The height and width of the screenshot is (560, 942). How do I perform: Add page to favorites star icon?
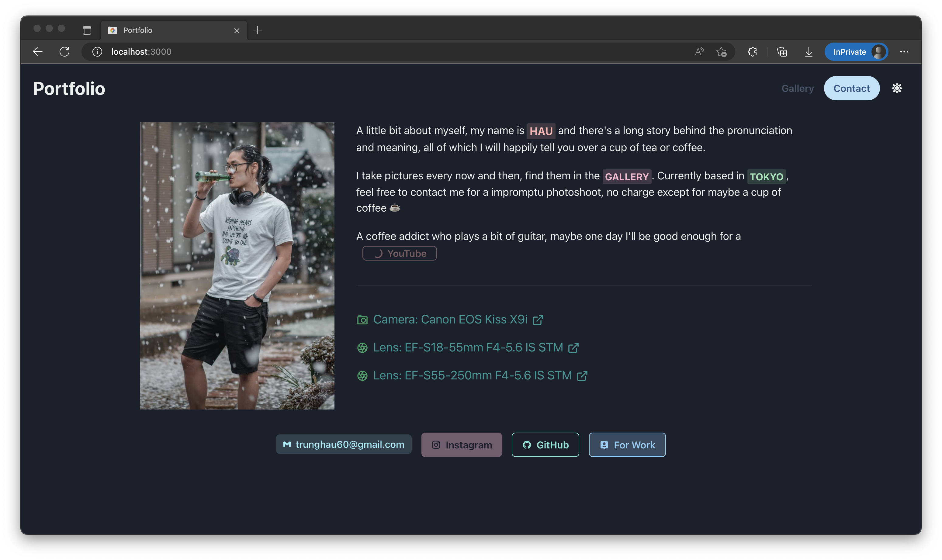point(721,52)
